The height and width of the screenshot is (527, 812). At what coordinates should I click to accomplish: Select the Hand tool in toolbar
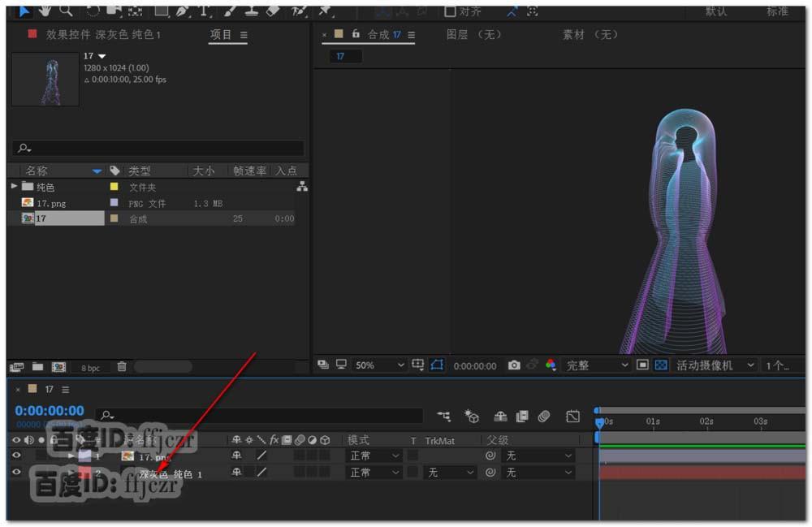coord(45,10)
